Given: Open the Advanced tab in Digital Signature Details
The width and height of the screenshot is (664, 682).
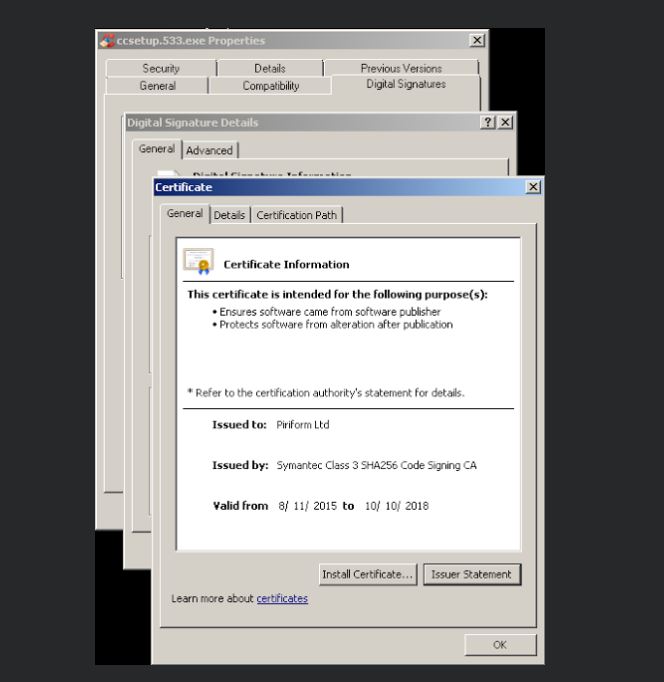Looking at the screenshot, I should [209, 150].
